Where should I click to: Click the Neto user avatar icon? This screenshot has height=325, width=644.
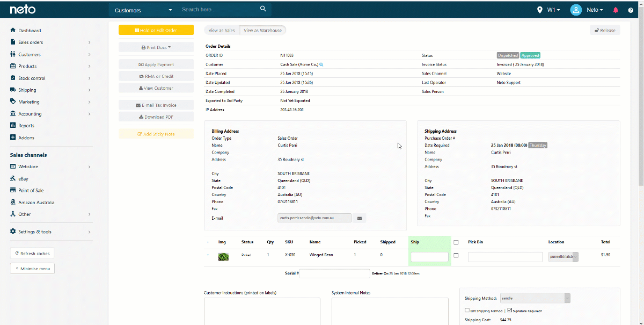[x=576, y=10]
